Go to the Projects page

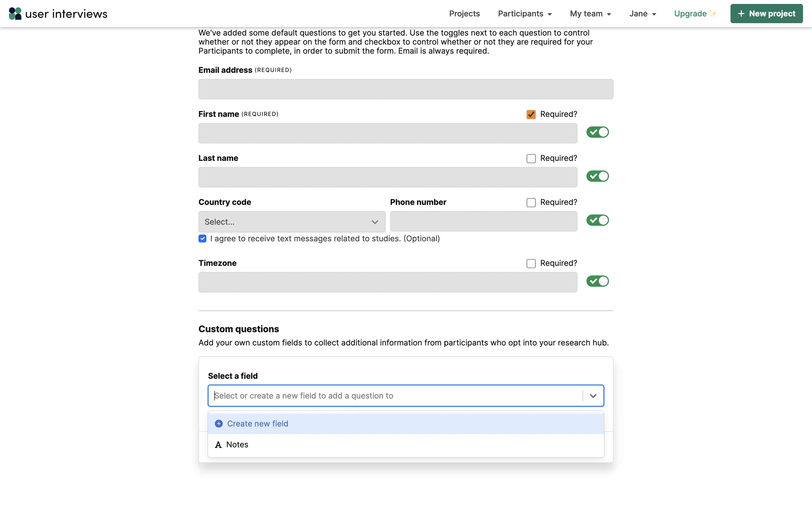[464, 14]
